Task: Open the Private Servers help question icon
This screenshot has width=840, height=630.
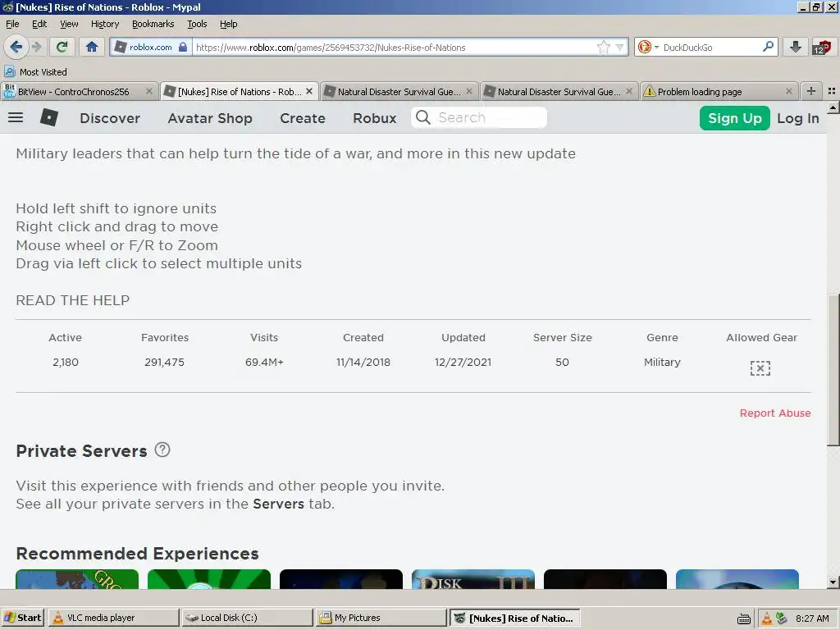Action: [162, 450]
